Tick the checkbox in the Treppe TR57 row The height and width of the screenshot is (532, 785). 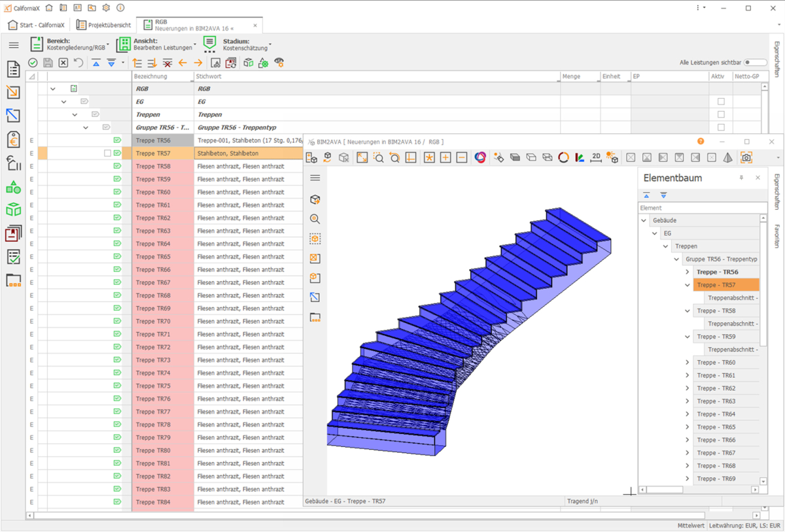tap(107, 154)
